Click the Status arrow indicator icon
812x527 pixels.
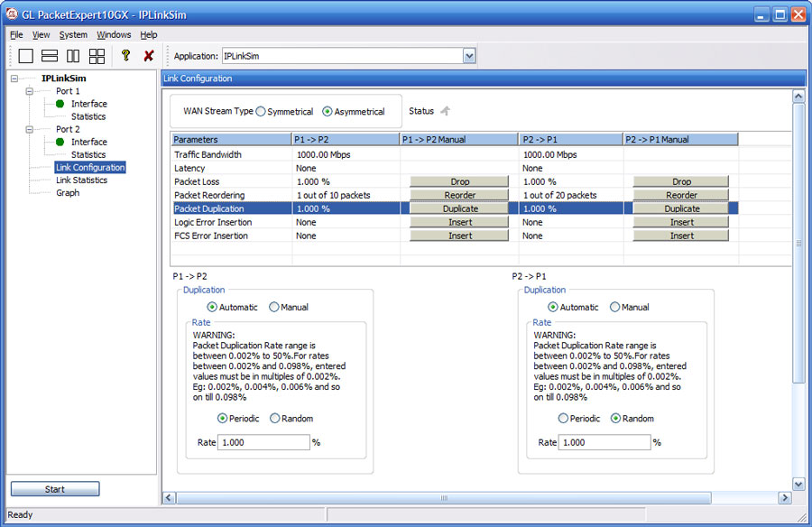pos(446,111)
